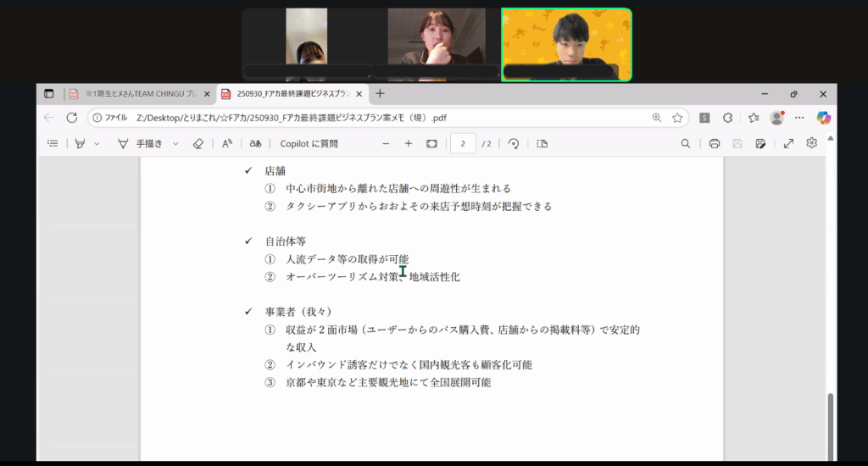This screenshot has height=466, width=868.
Task: Click the fit to page icon
Action: tap(431, 144)
